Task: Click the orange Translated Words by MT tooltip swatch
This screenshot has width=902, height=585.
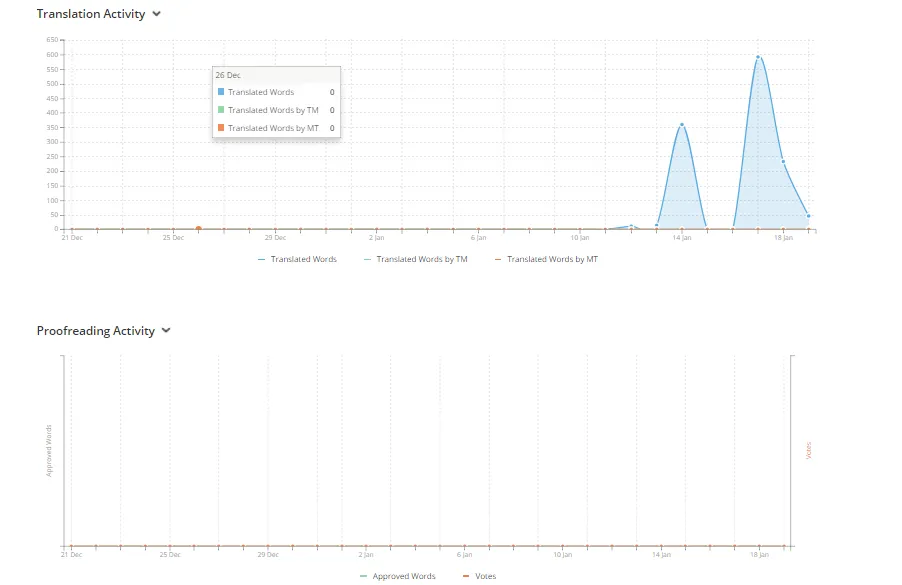Action: (x=221, y=127)
